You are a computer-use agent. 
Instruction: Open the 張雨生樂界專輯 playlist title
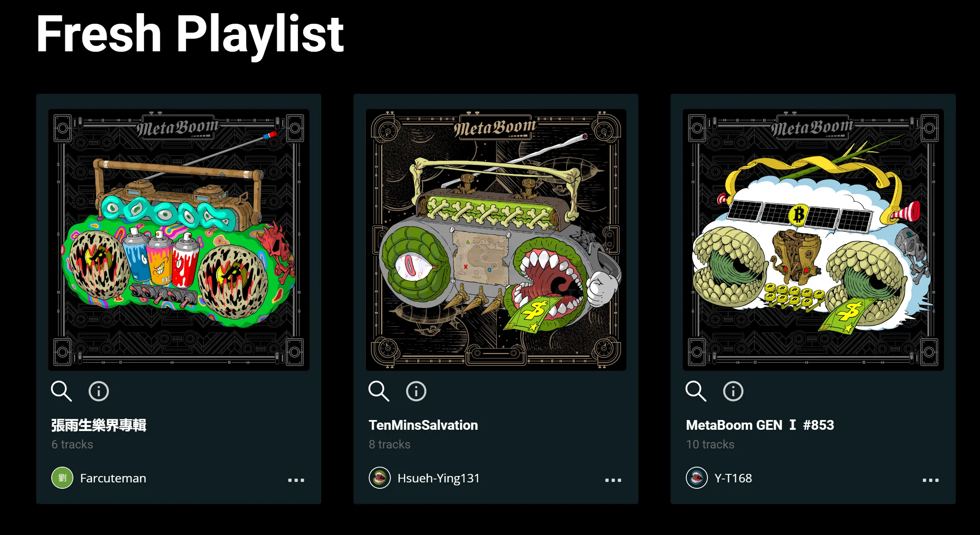[99, 425]
